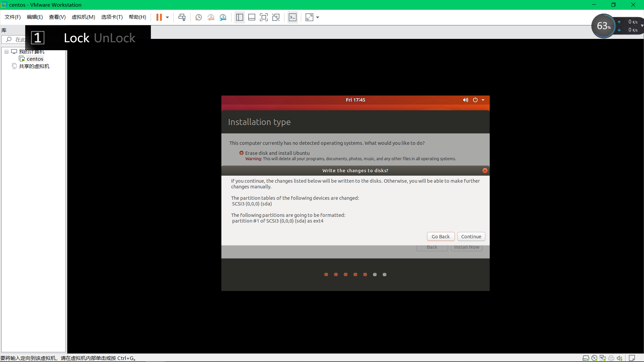
Task: Open the 帮助(H) menu
Action: (x=137, y=17)
